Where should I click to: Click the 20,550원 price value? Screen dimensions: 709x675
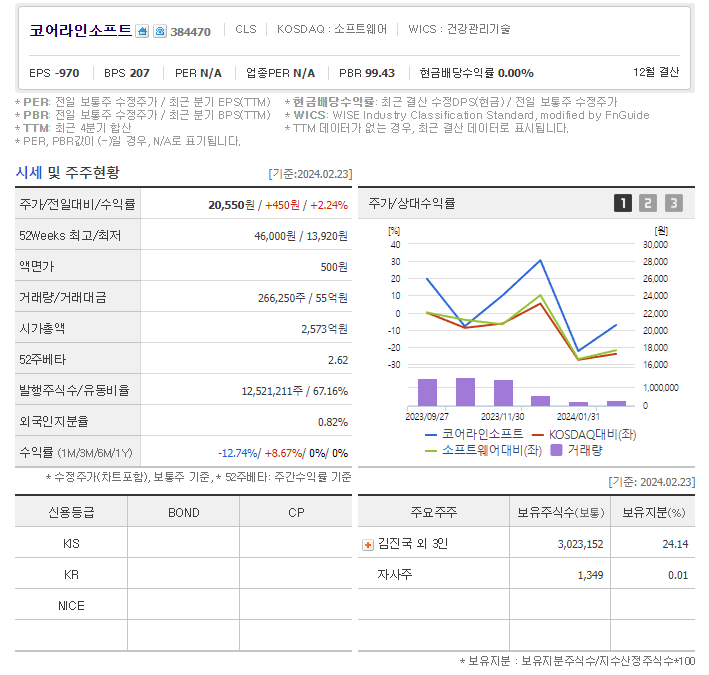point(231,205)
